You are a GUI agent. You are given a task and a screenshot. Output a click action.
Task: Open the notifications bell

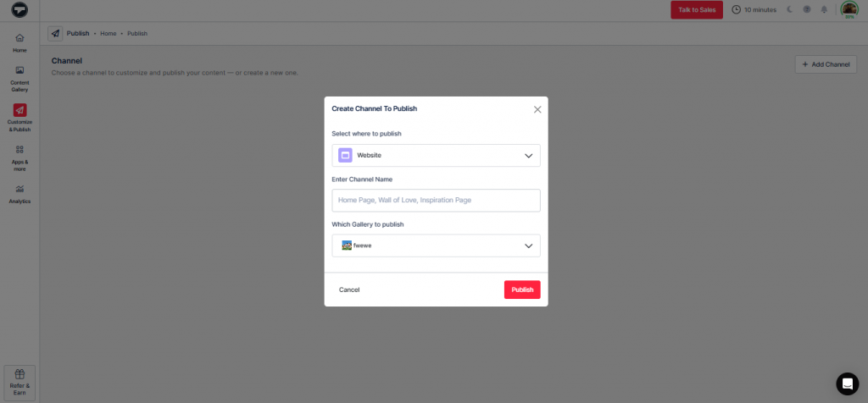(823, 10)
